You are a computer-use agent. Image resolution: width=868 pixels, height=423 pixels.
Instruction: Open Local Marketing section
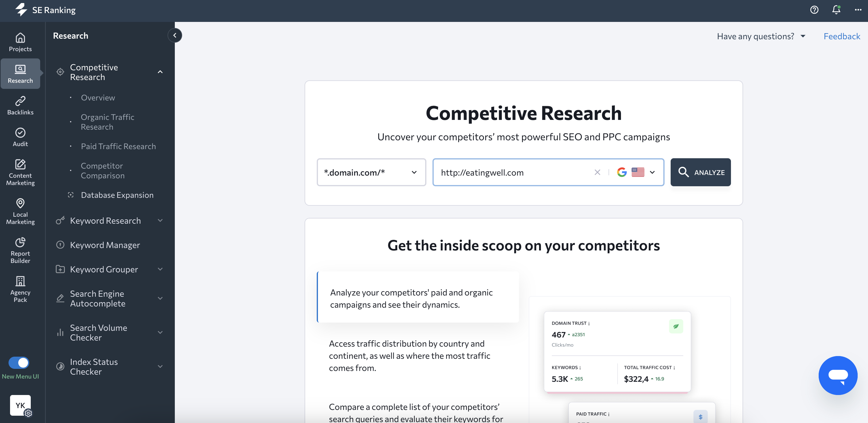click(x=20, y=211)
